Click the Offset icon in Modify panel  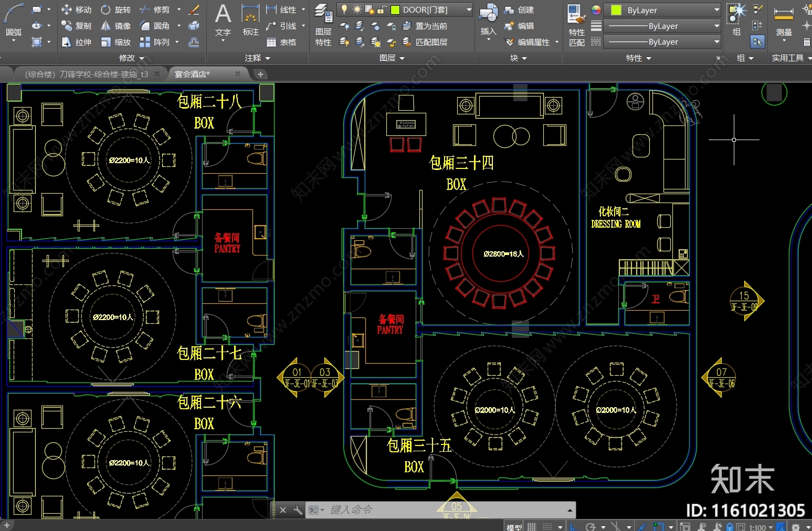tap(194, 42)
